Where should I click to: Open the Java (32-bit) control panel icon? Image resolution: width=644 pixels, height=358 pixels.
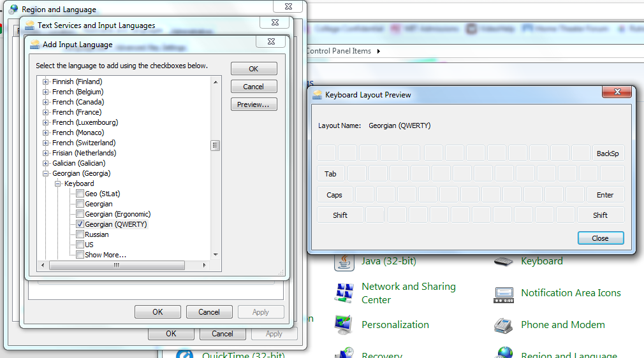point(344,262)
